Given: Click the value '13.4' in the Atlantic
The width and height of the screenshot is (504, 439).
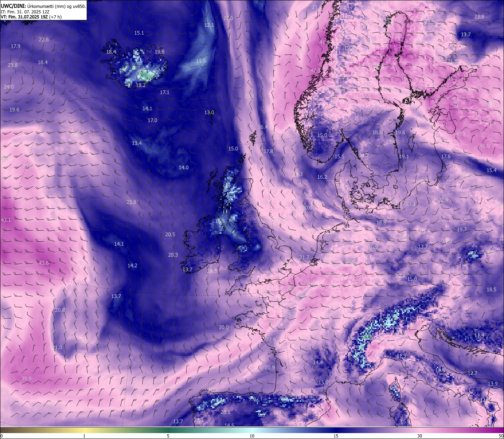Looking at the screenshot, I should pyautogui.click(x=137, y=143).
